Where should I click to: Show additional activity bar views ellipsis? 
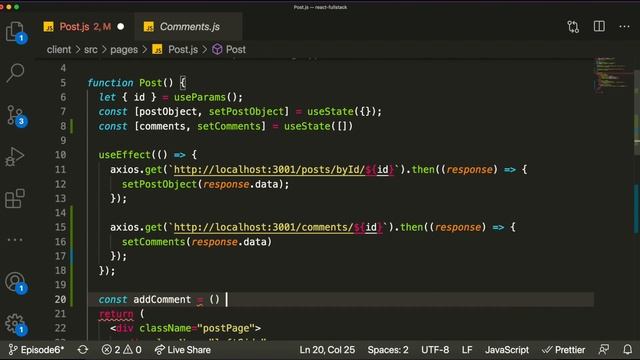(x=15, y=240)
